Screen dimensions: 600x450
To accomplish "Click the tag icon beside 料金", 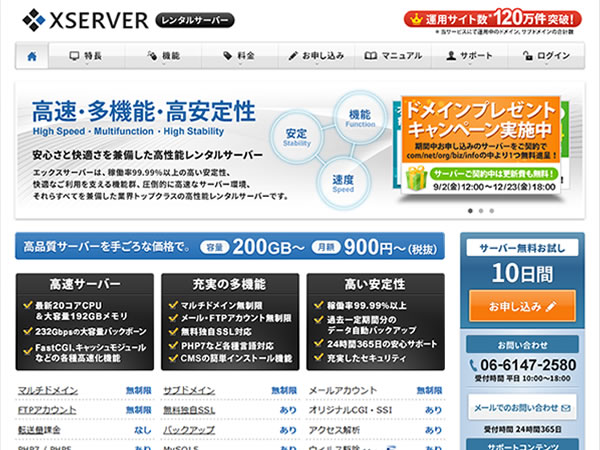I will tap(228, 56).
